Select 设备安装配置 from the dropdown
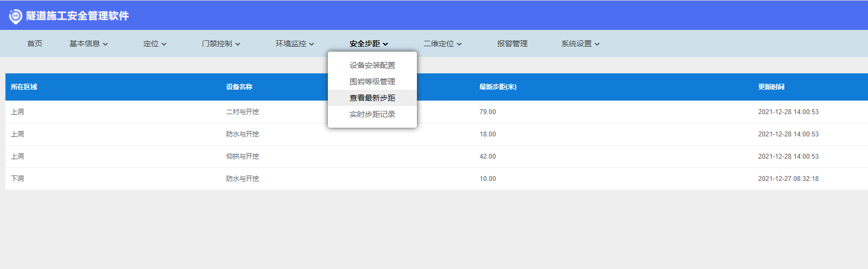This screenshot has height=269, width=868. pyautogui.click(x=372, y=65)
